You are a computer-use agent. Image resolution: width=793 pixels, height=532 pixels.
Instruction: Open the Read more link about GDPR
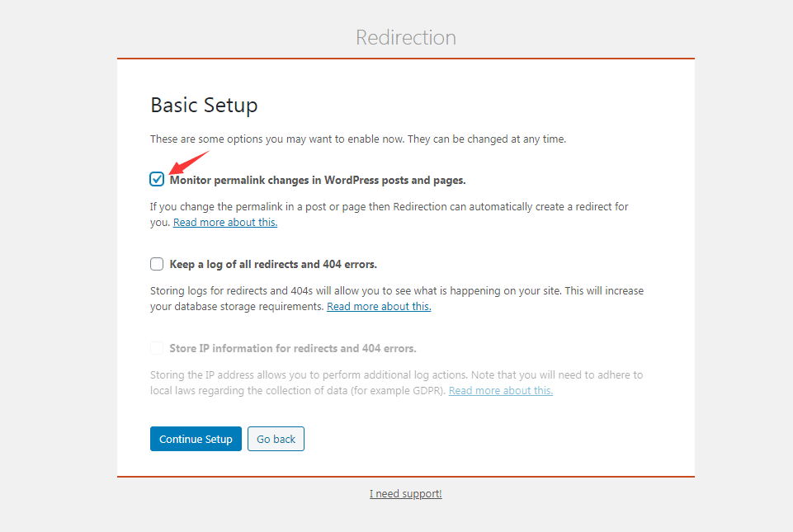point(500,390)
